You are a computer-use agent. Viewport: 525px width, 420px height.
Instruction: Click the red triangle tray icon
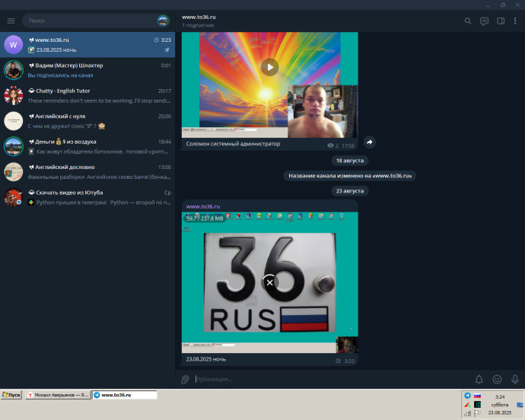[x=467, y=405]
